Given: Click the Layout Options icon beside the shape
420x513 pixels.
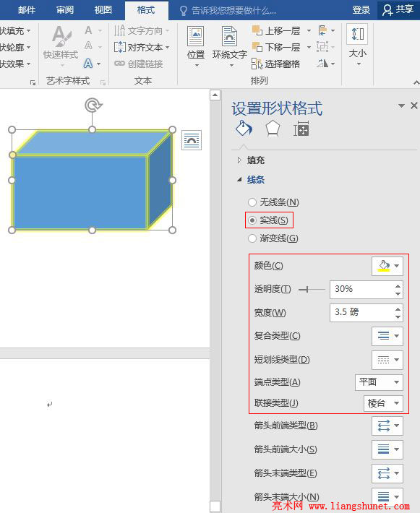Looking at the screenshot, I should (192, 140).
